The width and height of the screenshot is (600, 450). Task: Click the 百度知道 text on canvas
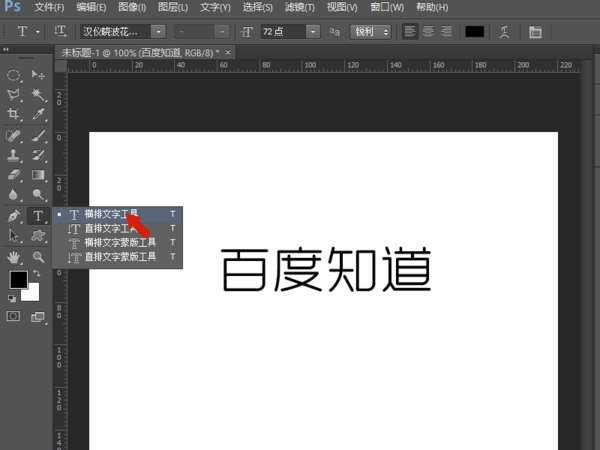click(326, 269)
